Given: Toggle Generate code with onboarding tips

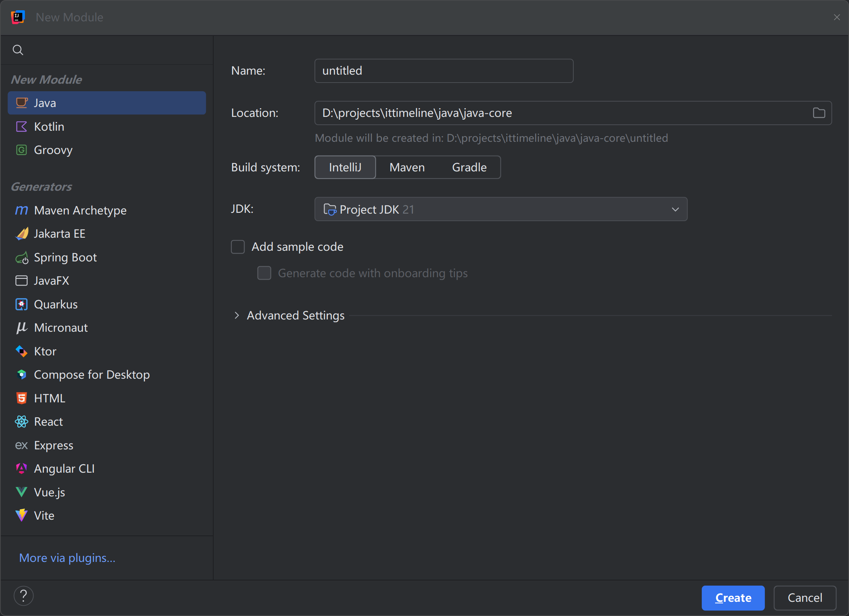Looking at the screenshot, I should [264, 273].
